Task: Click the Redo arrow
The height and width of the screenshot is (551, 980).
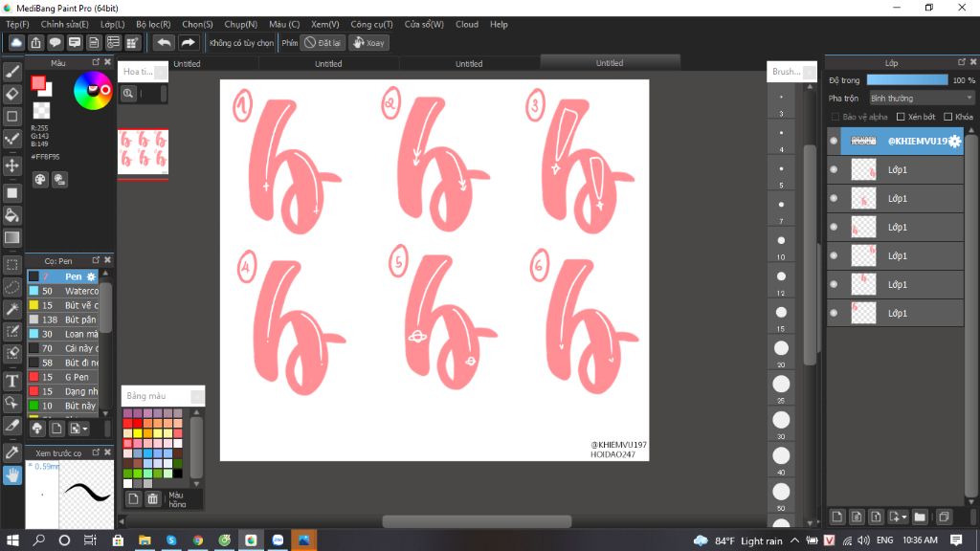Action: (x=188, y=42)
